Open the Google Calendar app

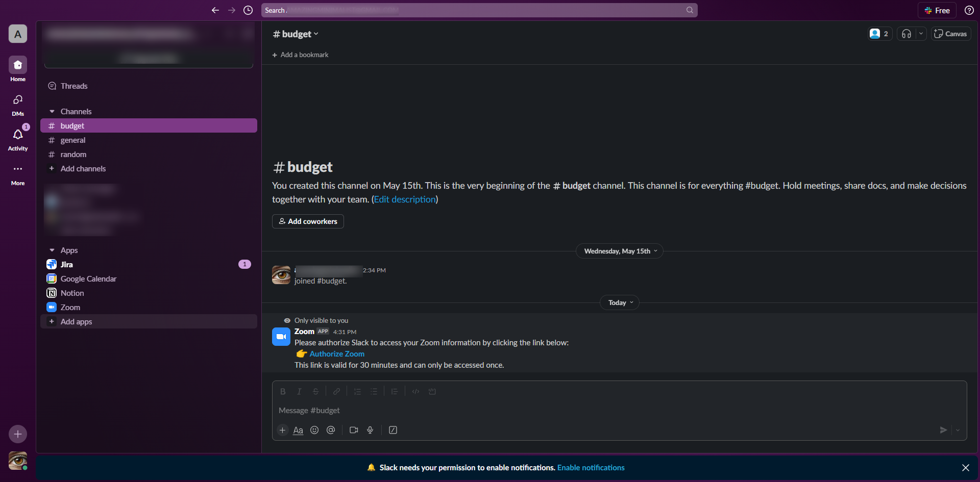(88, 278)
